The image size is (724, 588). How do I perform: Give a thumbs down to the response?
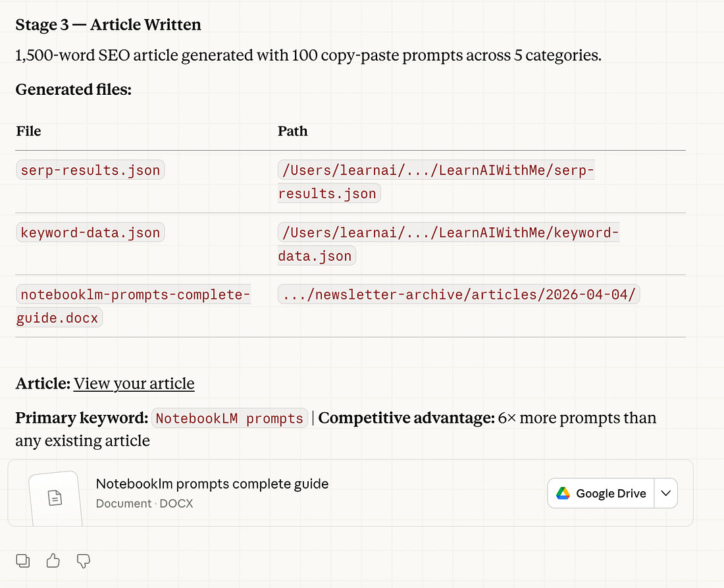[83, 560]
